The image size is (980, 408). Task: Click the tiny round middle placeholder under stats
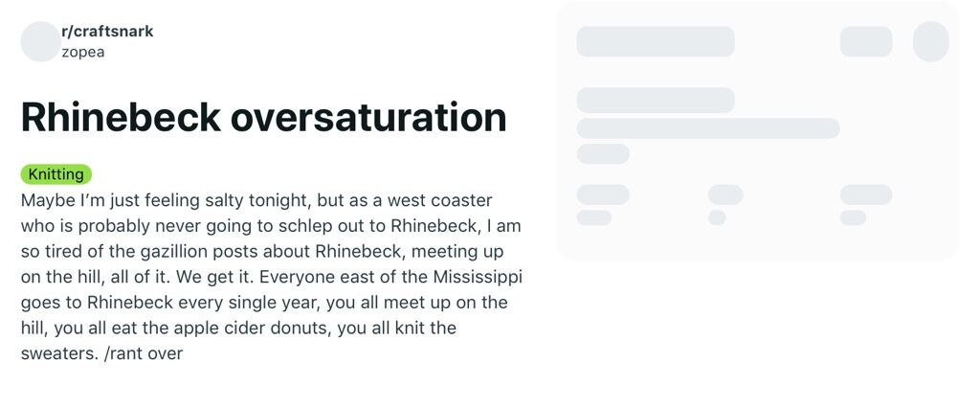pos(717,217)
